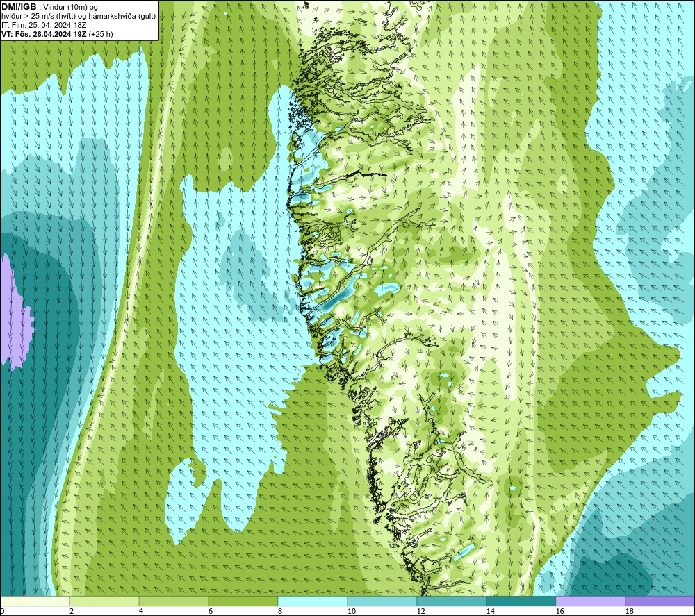Screen dimensions: 695x616
Task: Click the legend tick label '4'
Action: tap(141, 611)
